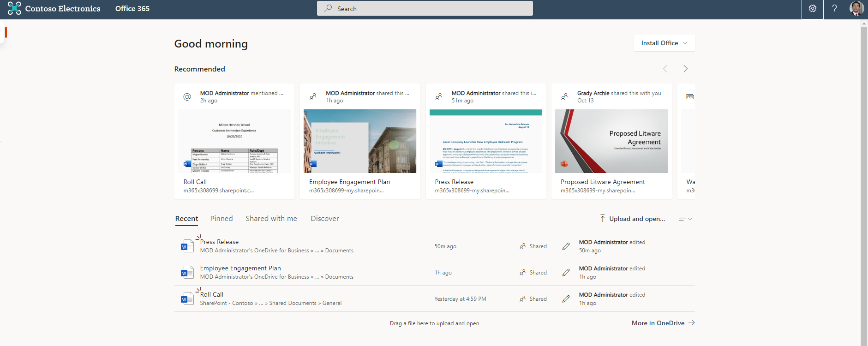Click the Word icon beside Employee Engagement Plan row
This screenshot has height=346, width=868.
pyautogui.click(x=187, y=272)
